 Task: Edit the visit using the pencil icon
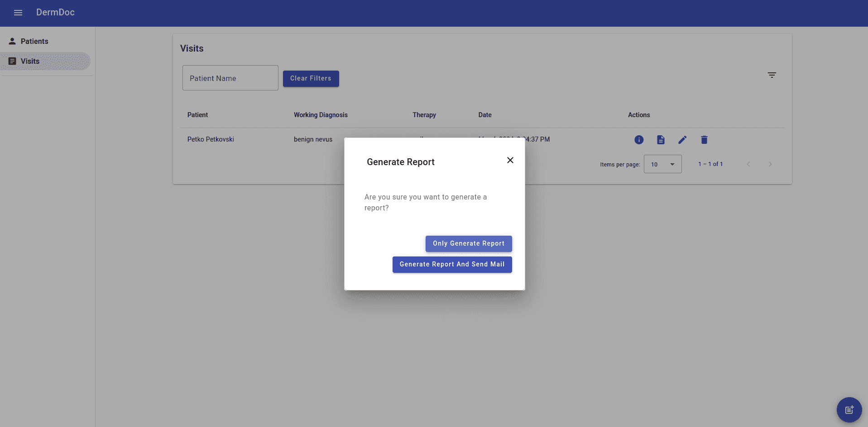(x=682, y=140)
